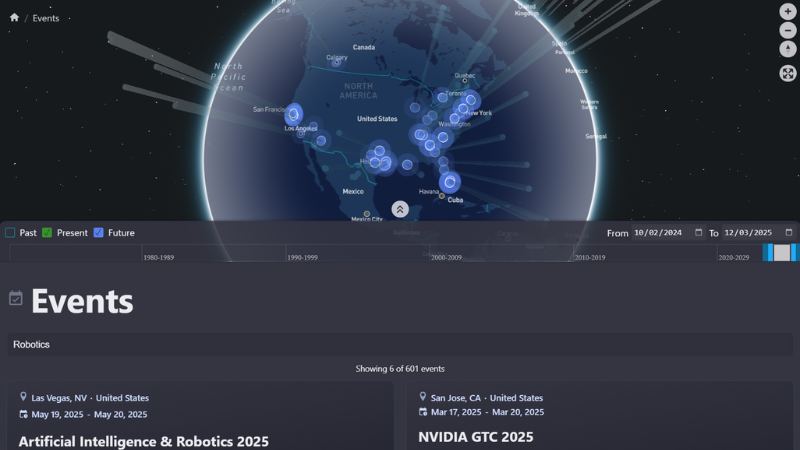This screenshot has height=450, width=800.
Task: Open the NVIDIA GTC 2025 event
Action: (x=476, y=437)
